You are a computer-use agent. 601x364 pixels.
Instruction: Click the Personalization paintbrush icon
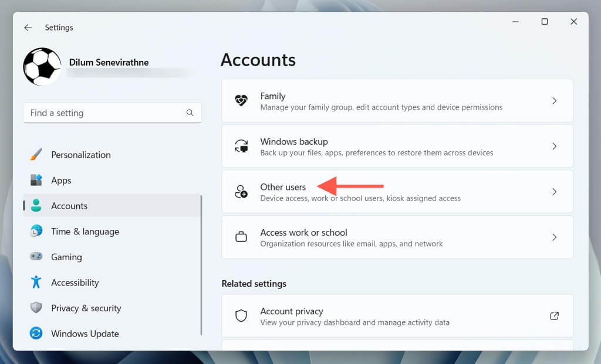click(36, 155)
